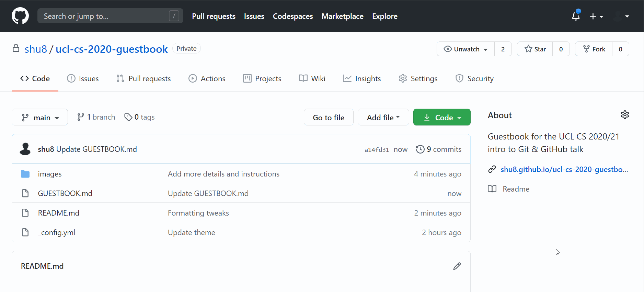Open latest commit message Update GUESTBOOK.md

coord(96,149)
